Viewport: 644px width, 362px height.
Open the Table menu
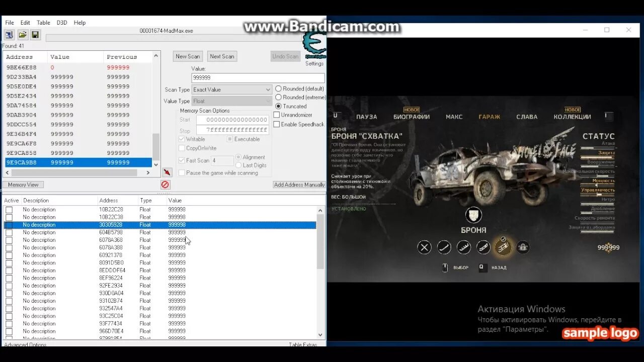pos(43,23)
